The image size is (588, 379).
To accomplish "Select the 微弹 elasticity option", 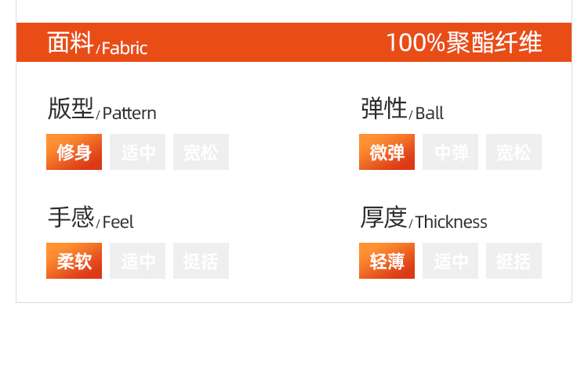I will [387, 152].
